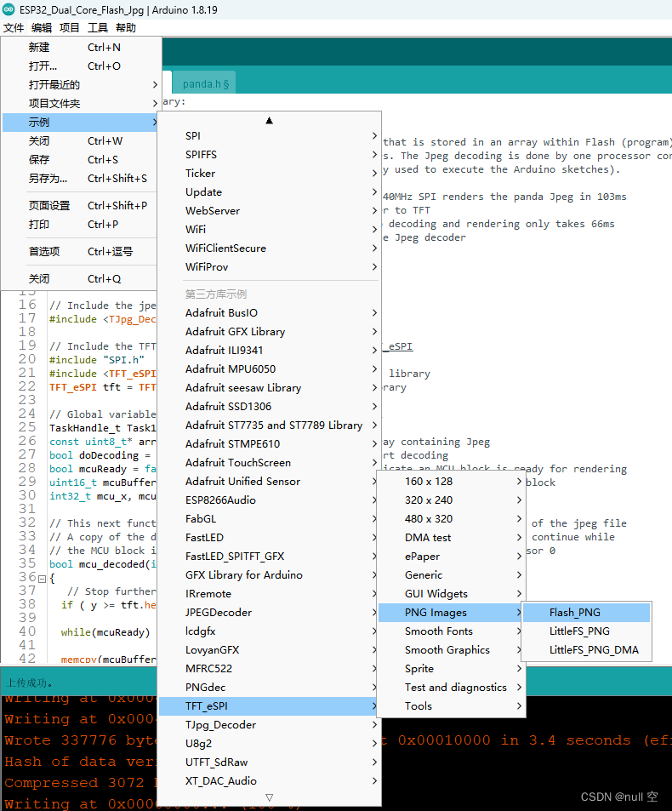Click the down arrow below the examples submenu
The height and width of the screenshot is (811, 672).
click(269, 797)
